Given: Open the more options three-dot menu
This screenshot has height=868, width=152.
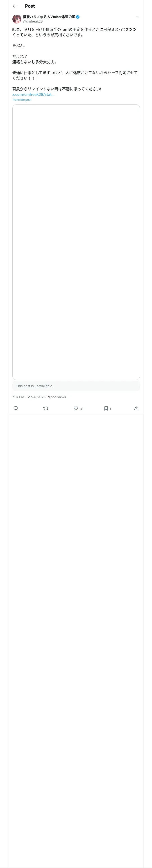Looking at the screenshot, I should [x=138, y=17].
